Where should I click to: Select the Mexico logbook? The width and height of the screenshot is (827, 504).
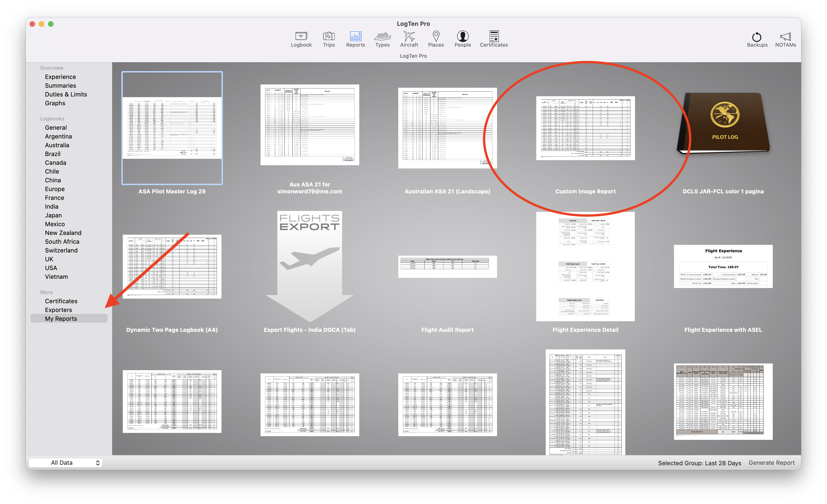coord(55,224)
